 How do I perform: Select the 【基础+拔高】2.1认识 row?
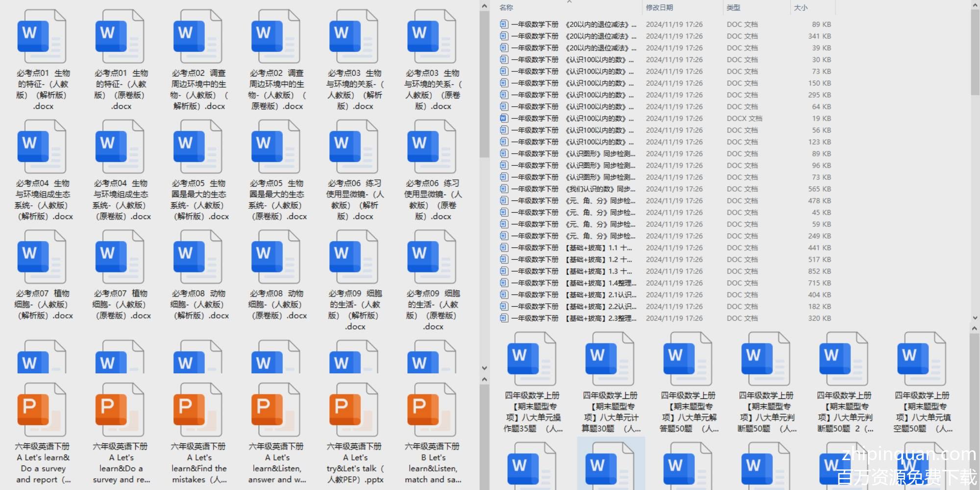[x=665, y=295]
